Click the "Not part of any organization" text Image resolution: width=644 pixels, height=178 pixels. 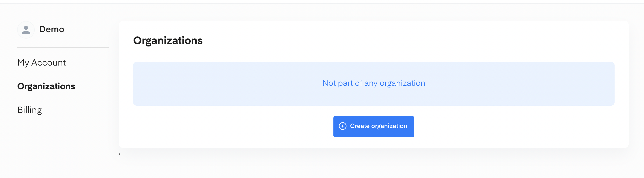(x=373, y=83)
